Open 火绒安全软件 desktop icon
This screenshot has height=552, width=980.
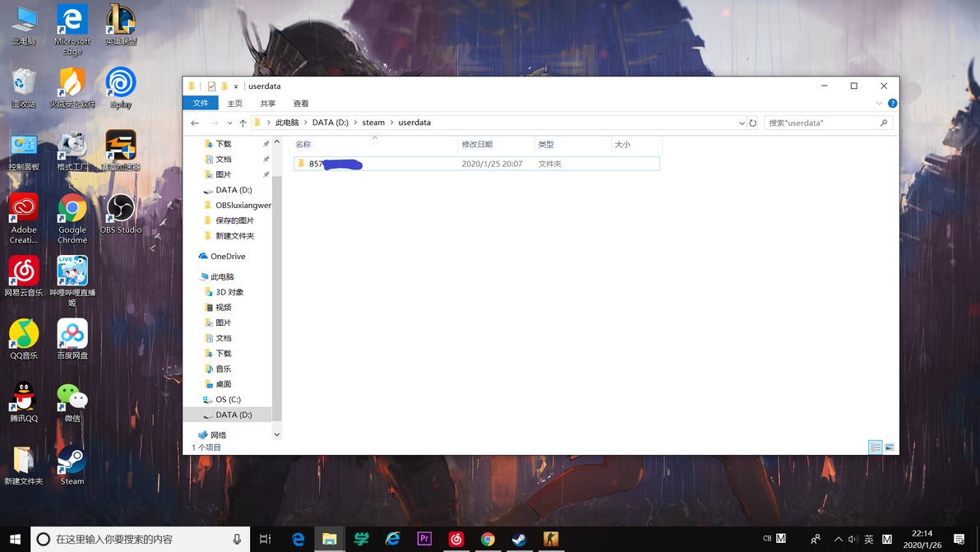coord(72,87)
